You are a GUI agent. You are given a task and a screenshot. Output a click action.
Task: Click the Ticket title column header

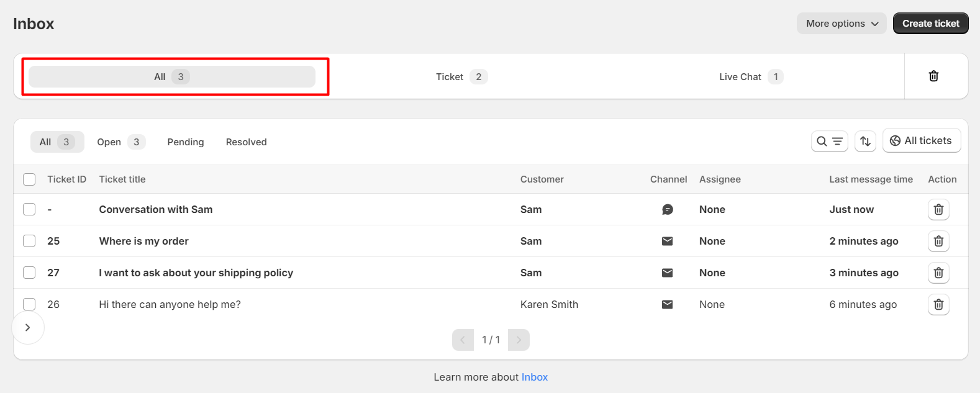[122, 179]
